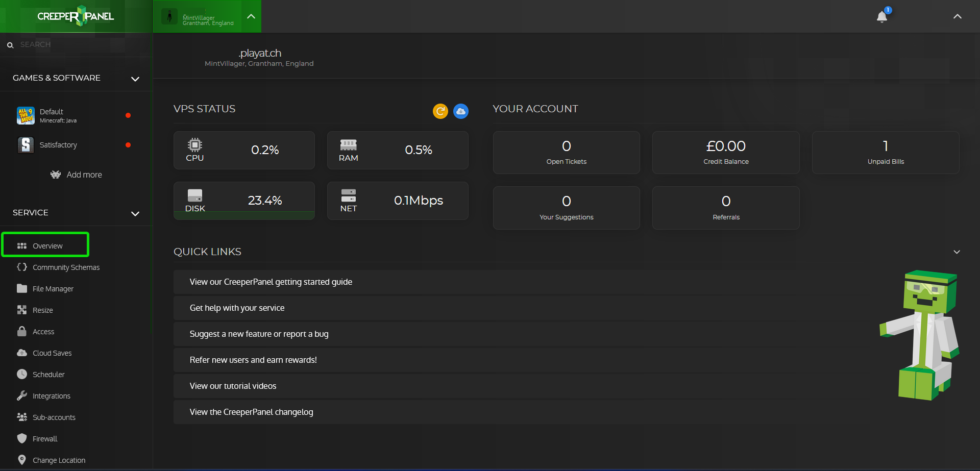Open the Credit Balance card
Screen dimensions: 980x471
pyautogui.click(x=726, y=153)
